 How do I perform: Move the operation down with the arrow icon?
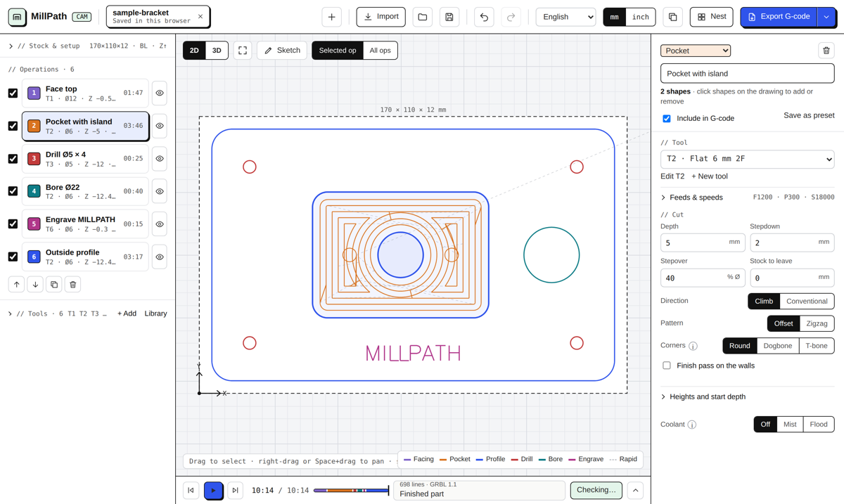pyautogui.click(x=35, y=285)
